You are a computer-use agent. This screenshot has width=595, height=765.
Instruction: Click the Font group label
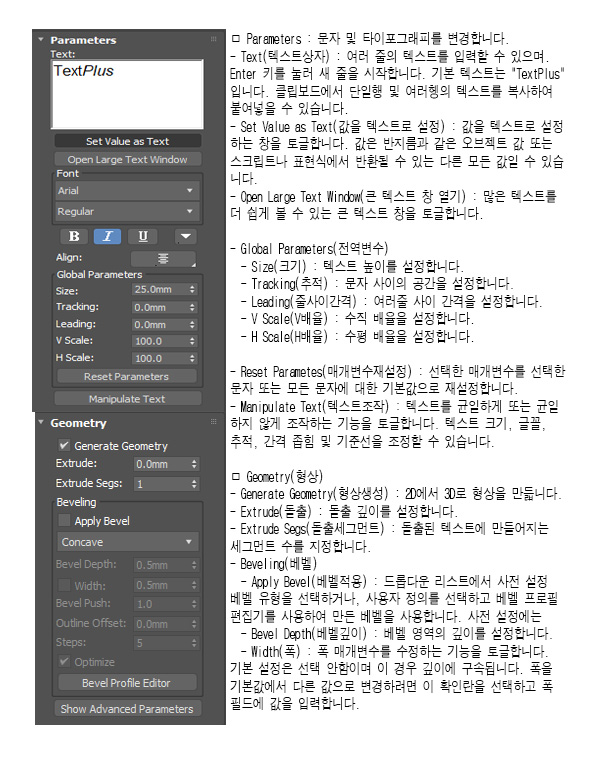point(67,173)
